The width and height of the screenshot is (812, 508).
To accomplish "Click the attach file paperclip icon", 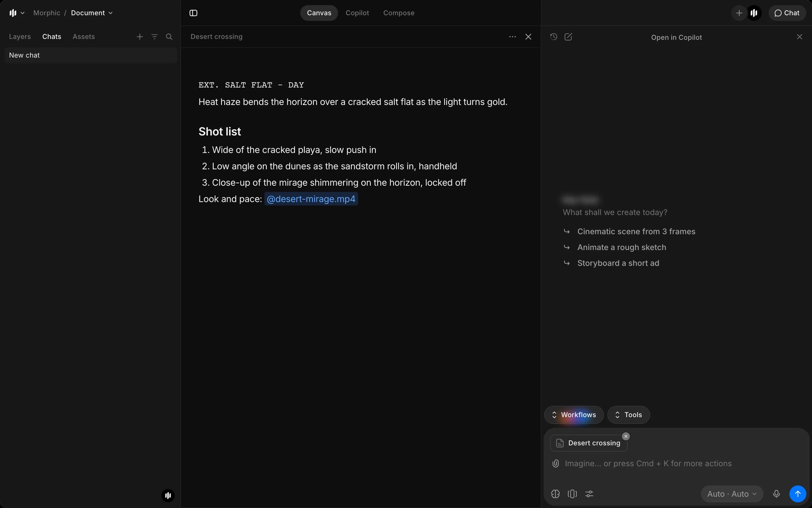I will pyautogui.click(x=556, y=464).
